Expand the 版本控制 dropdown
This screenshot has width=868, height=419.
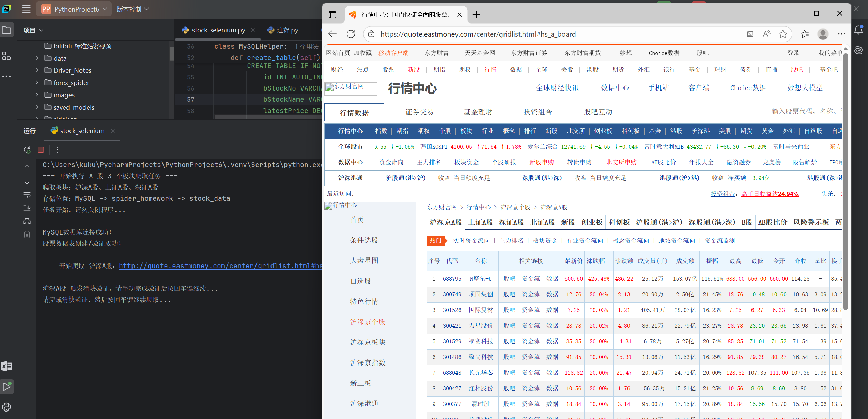[x=133, y=9]
